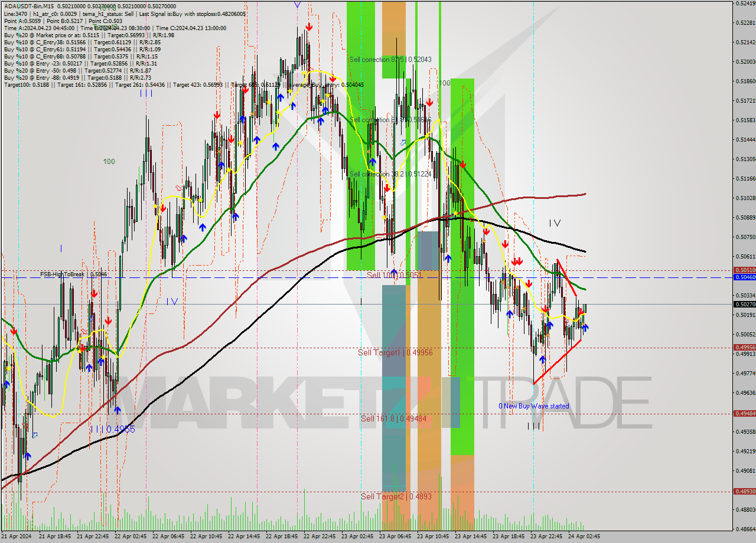Screen dimensions: 756x543
Task: Click the 'Line:3470 | h1_atr_c0' info line
Action: (x=124, y=13)
